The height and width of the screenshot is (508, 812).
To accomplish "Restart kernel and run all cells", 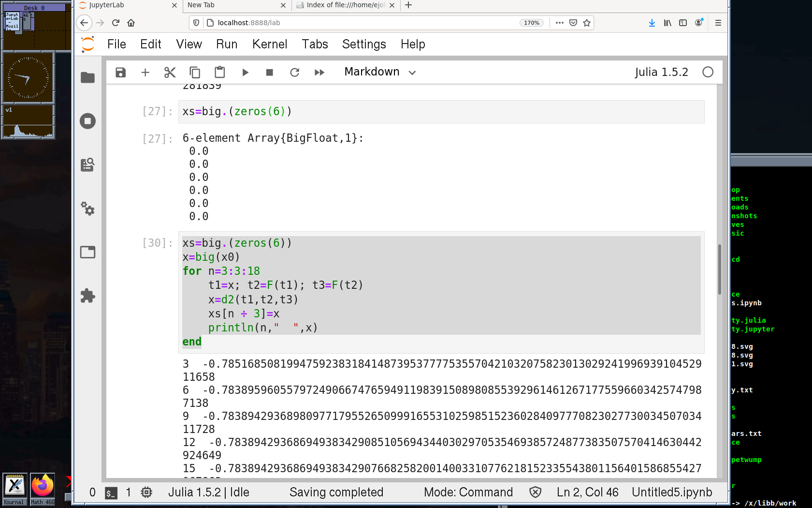I will [x=319, y=73].
